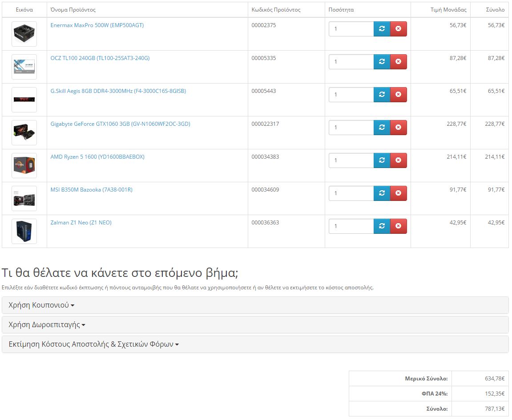The image size is (512, 420).
Task: Refresh quantity for Zalman Z1 Neo
Action: click(382, 227)
